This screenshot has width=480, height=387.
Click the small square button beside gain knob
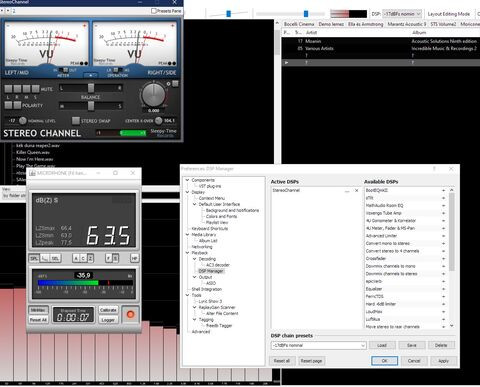click(175, 83)
